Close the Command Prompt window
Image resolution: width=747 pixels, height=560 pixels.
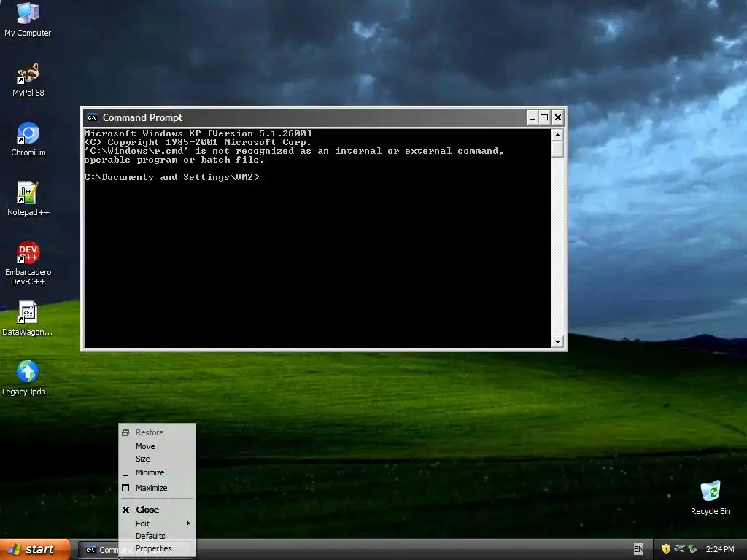pyautogui.click(x=558, y=117)
